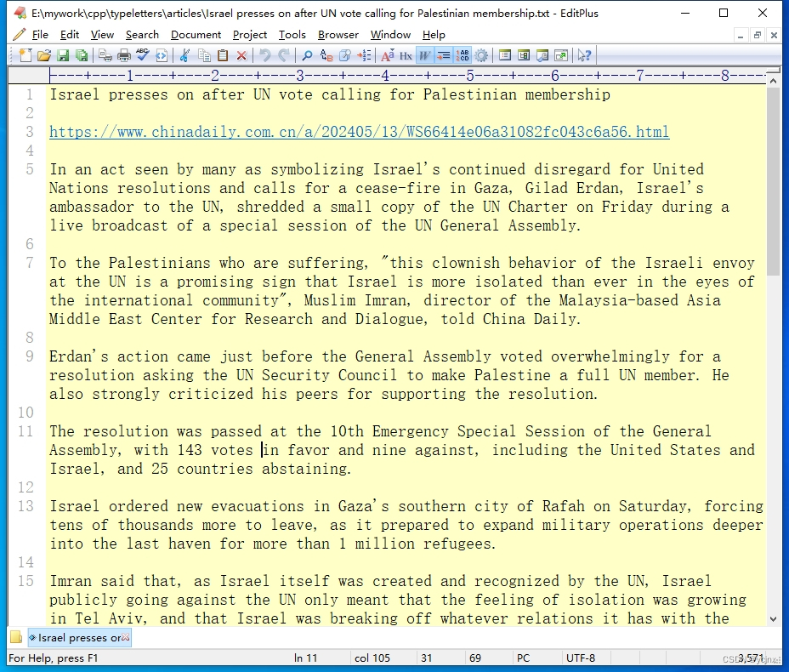The image size is (789, 672).
Task: Open Find with the magnifier icon
Action: (x=307, y=55)
